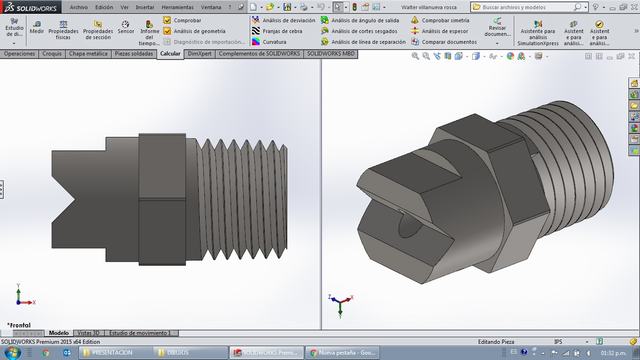
Task: Expand the Estudio de diseño dropdown arrow
Action: click(x=14, y=43)
